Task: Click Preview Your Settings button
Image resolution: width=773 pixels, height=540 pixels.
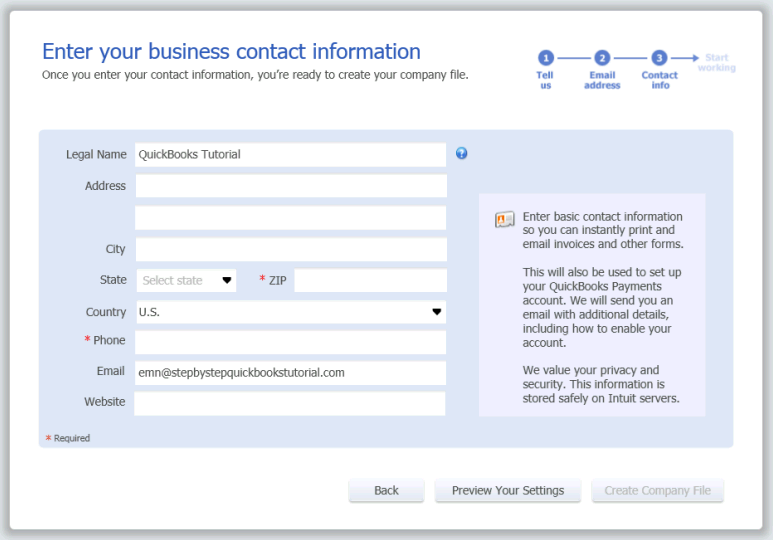Action: pos(508,491)
